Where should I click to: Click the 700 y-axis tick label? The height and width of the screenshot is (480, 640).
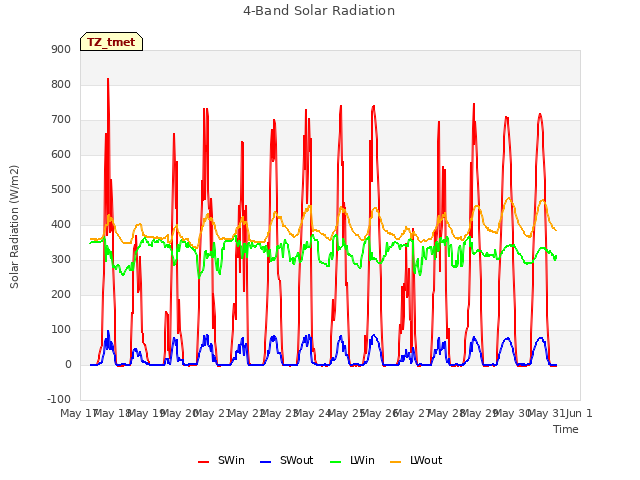[x=61, y=120]
